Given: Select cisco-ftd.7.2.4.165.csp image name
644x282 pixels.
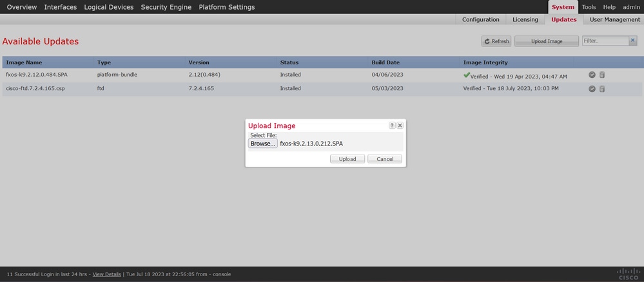Looking at the screenshot, I should coord(35,88).
